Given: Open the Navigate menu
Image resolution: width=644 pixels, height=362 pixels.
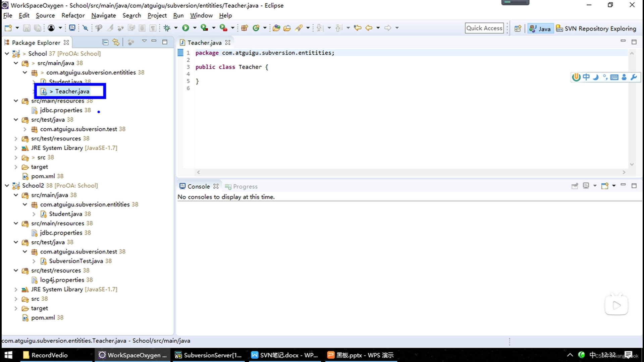Looking at the screenshot, I should (104, 15).
